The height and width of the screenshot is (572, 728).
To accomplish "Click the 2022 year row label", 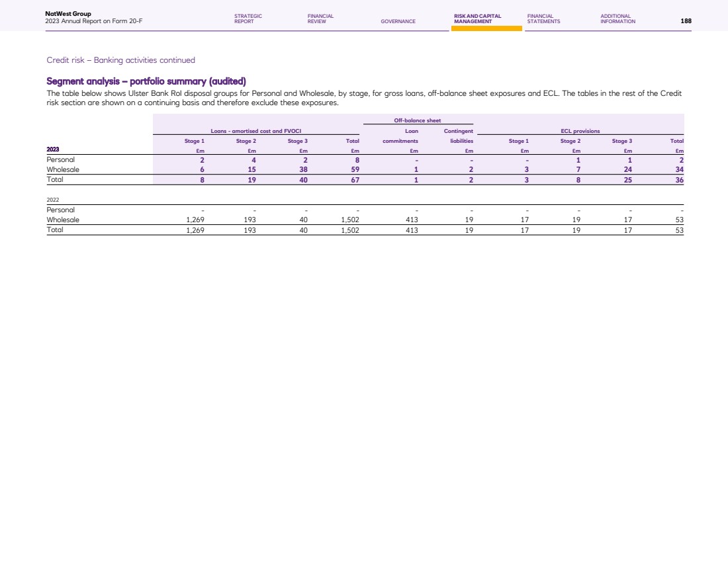I will click(x=53, y=198).
